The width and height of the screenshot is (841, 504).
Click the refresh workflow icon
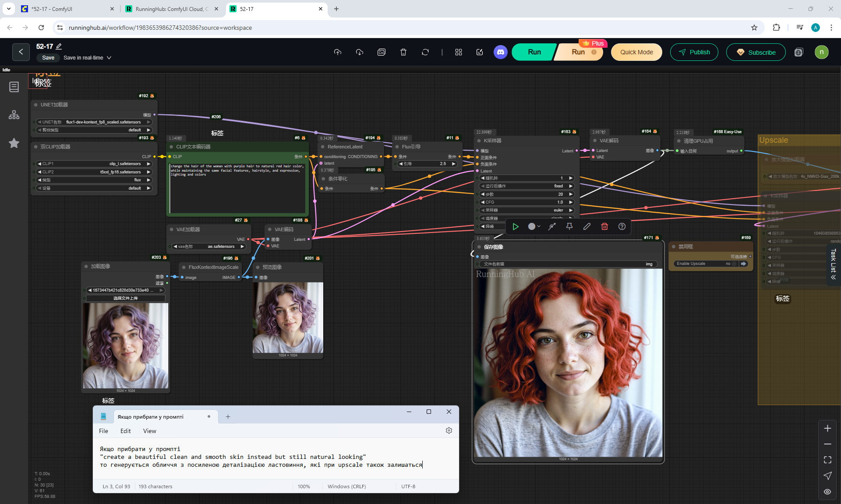(425, 52)
